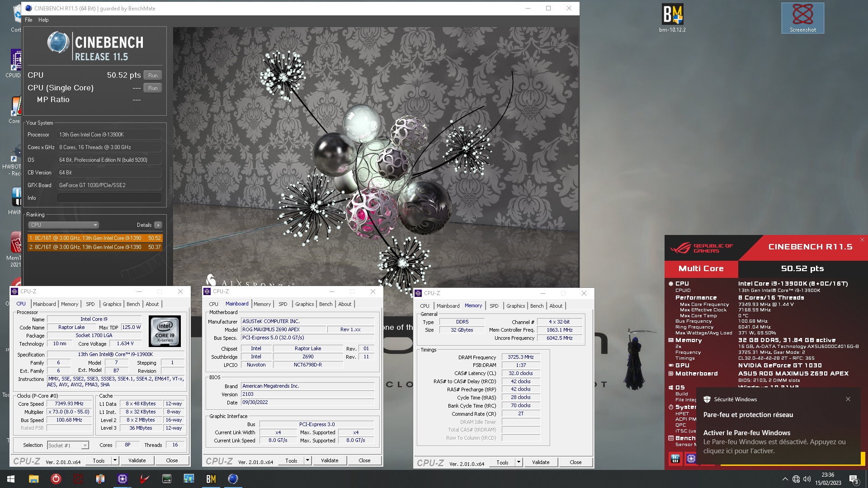The image size is (868, 488).
Task: Click Validate in Memory CPU-Z window
Action: point(541,463)
